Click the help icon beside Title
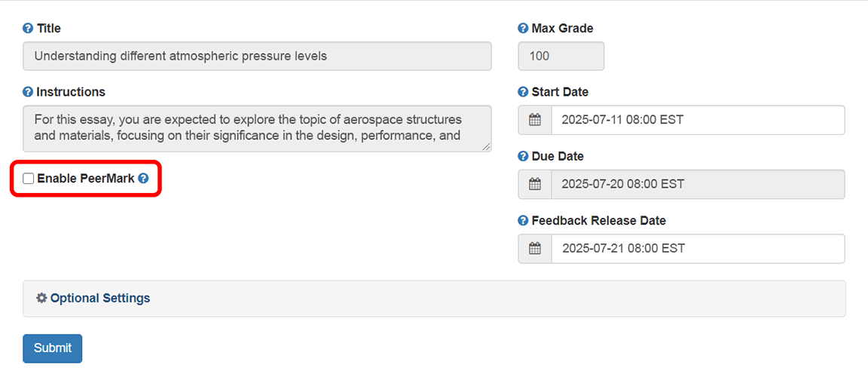Viewport: 868px width, 386px height. (28, 29)
